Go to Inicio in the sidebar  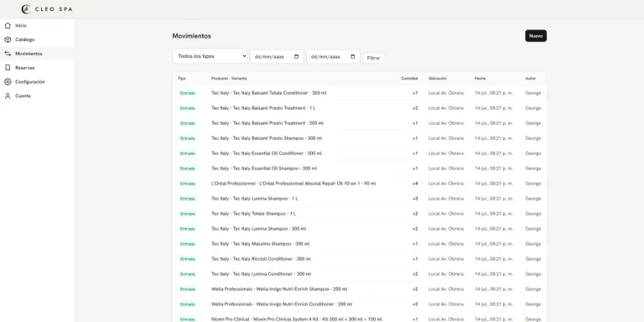[37, 25]
